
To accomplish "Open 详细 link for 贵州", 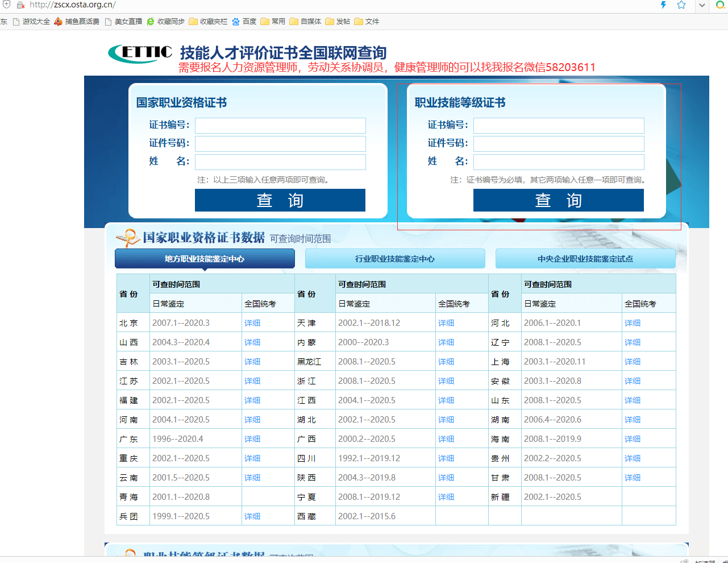I will click(633, 458).
